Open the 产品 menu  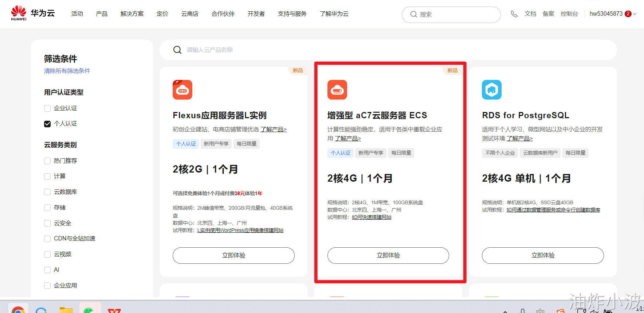point(102,14)
